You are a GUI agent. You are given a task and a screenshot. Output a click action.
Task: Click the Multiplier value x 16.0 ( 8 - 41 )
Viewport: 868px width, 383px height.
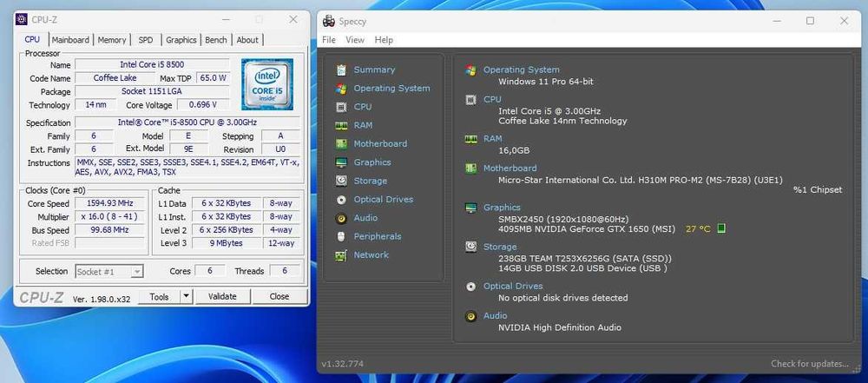pyautogui.click(x=111, y=217)
